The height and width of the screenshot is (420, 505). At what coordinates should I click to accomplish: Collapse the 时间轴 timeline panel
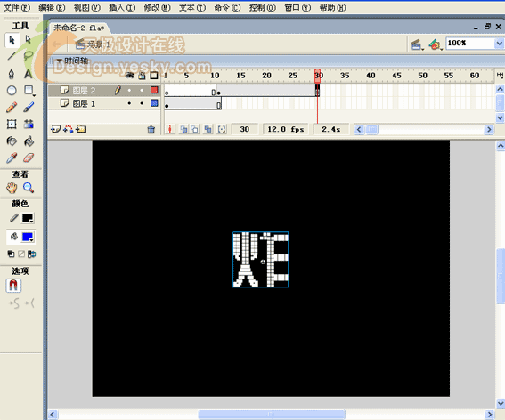click(x=60, y=61)
